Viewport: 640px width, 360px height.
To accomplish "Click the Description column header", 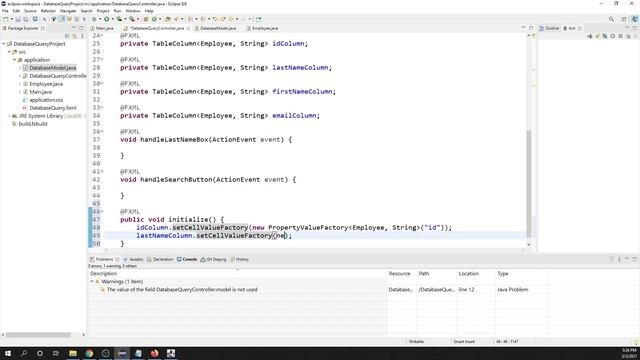I will point(237,273).
